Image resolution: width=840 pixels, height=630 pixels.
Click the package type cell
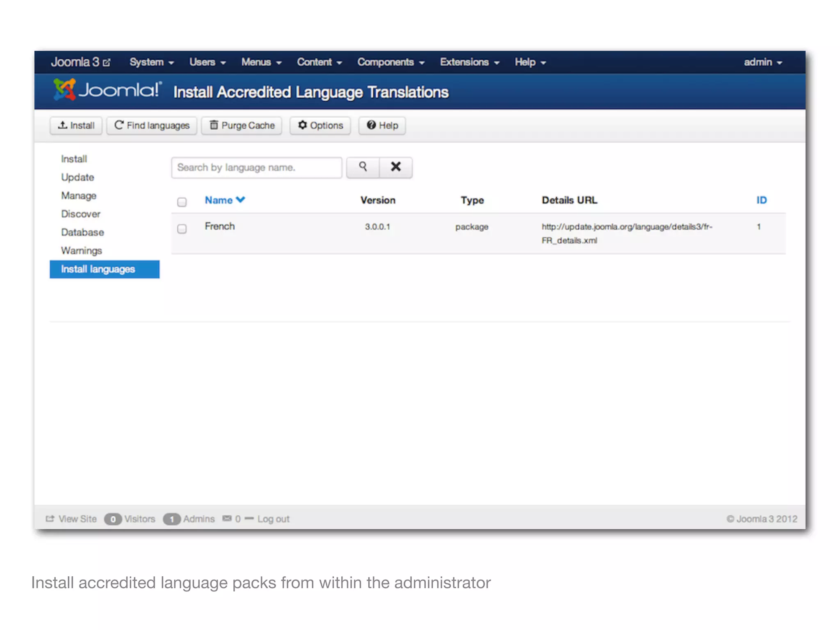point(472,227)
